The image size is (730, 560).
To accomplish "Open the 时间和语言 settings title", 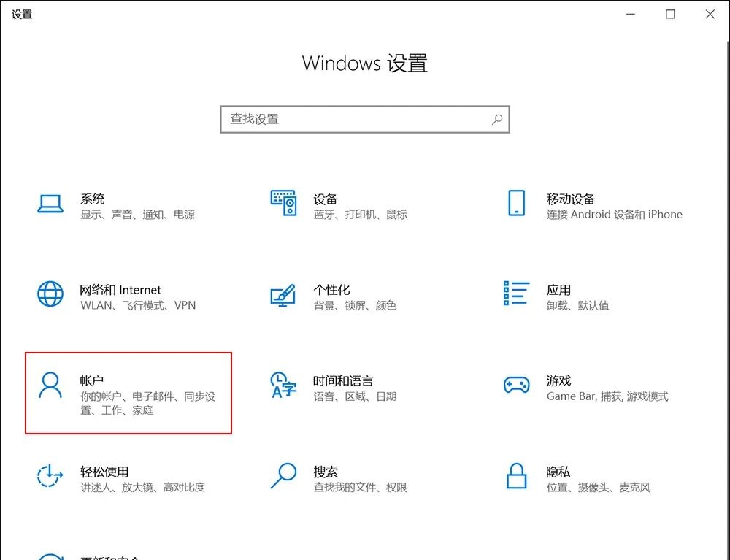I will click(x=343, y=381).
